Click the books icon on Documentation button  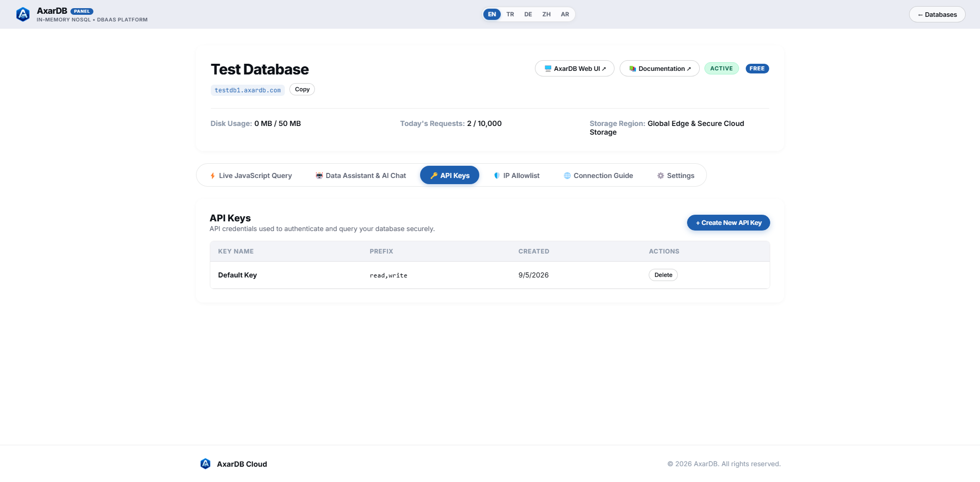632,68
